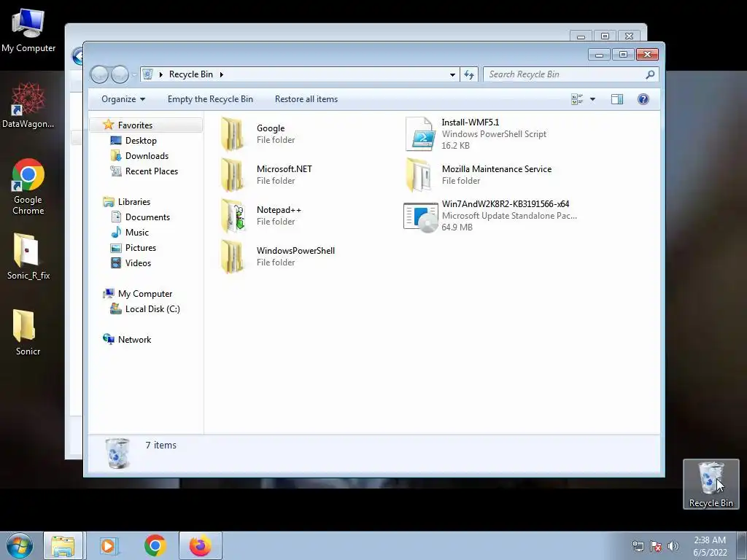Screen dimensions: 747x560
Task: Open Downloads under Favorites
Action: point(147,156)
